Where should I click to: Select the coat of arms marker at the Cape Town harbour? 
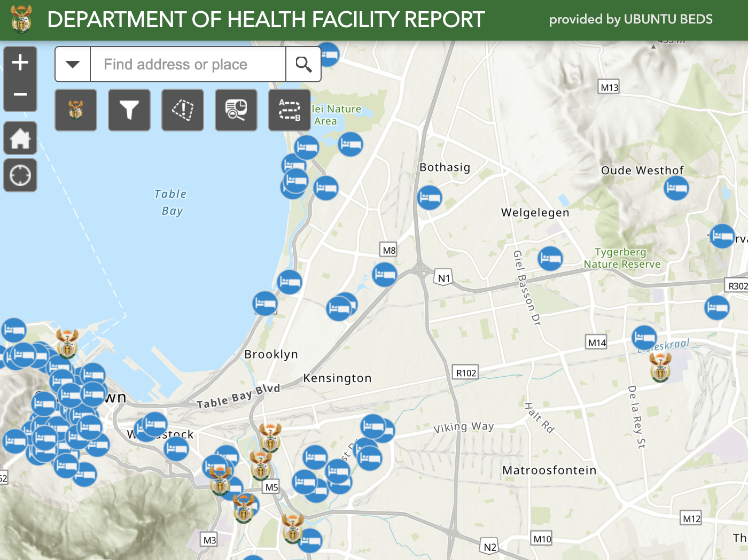(x=67, y=344)
